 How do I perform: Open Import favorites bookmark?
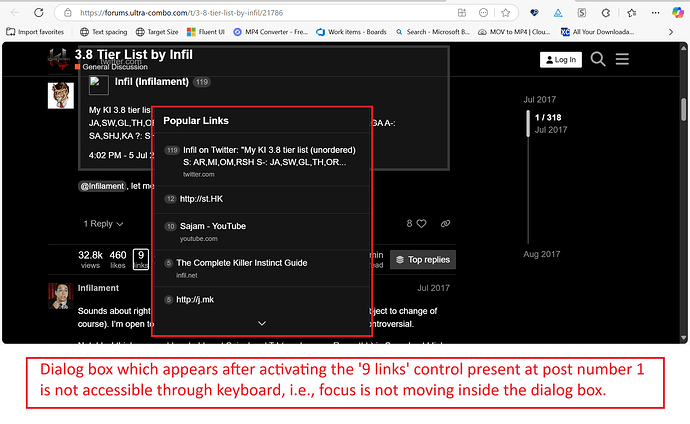[35, 32]
